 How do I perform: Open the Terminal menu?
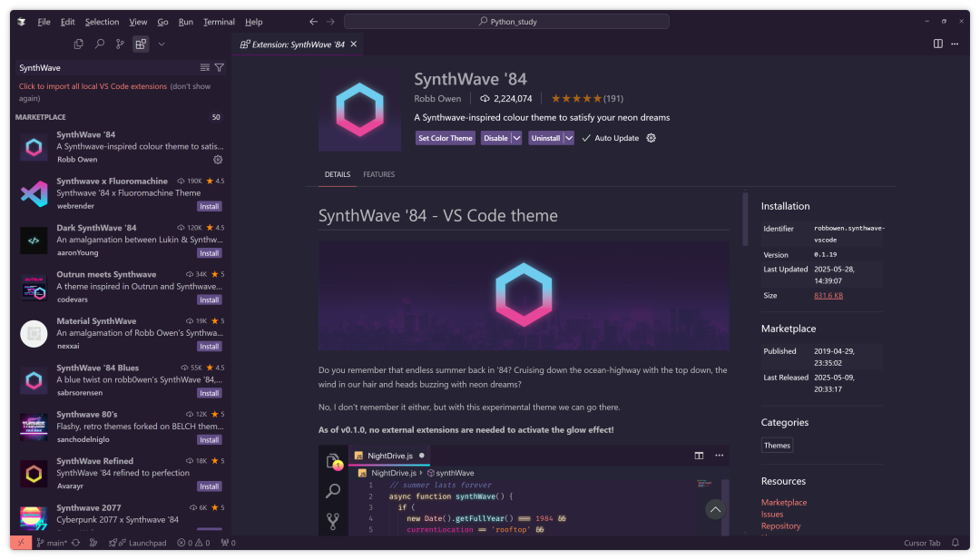coord(219,22)
